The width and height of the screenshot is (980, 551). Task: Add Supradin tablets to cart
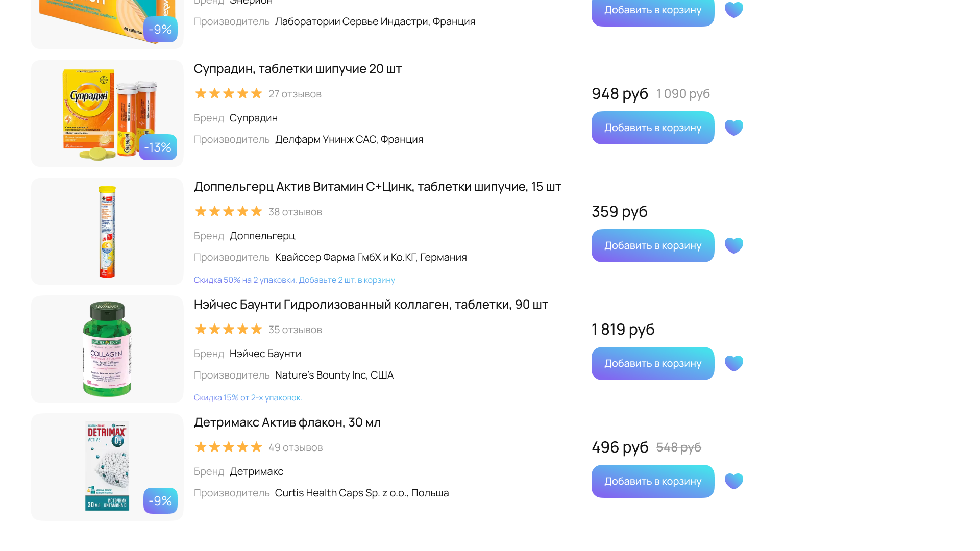tap(652, 128)
